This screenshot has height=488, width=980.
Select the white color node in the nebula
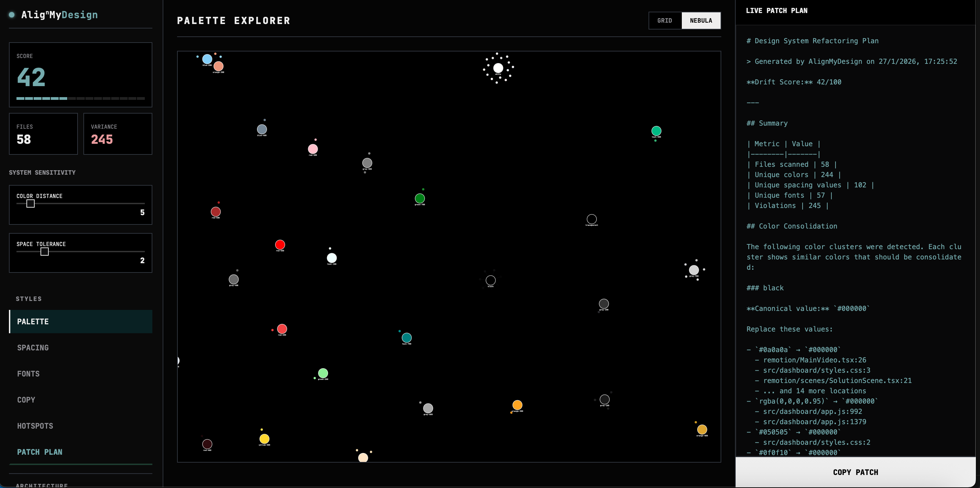coord(499,69)
